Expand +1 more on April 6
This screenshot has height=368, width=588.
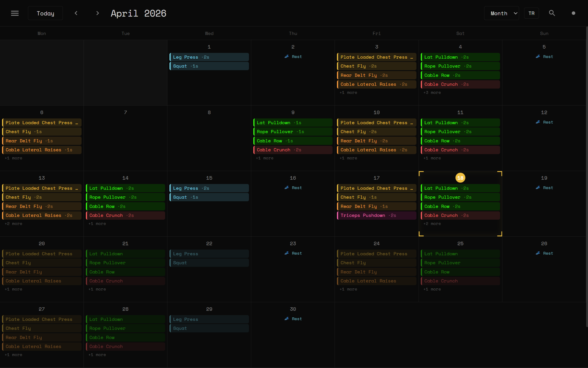point(13,158)
